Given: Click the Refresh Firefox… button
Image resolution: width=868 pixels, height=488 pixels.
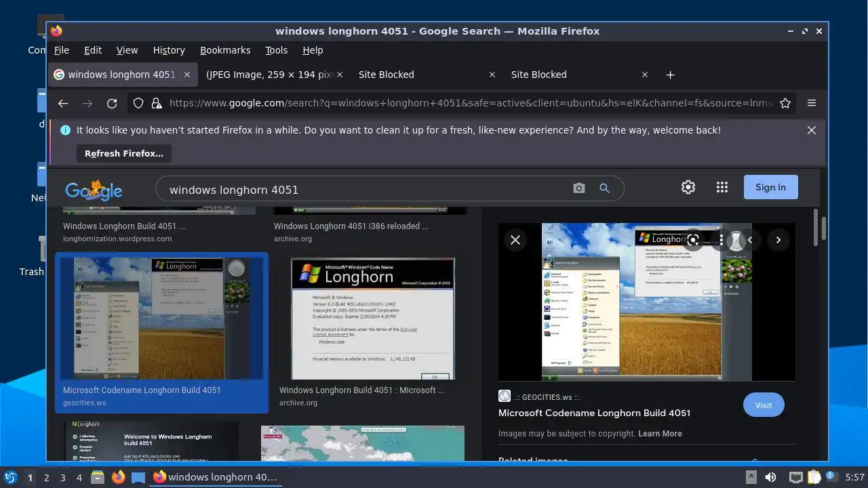Looking at the screenshot, I should pyautogui.click(x=124, y=154).
